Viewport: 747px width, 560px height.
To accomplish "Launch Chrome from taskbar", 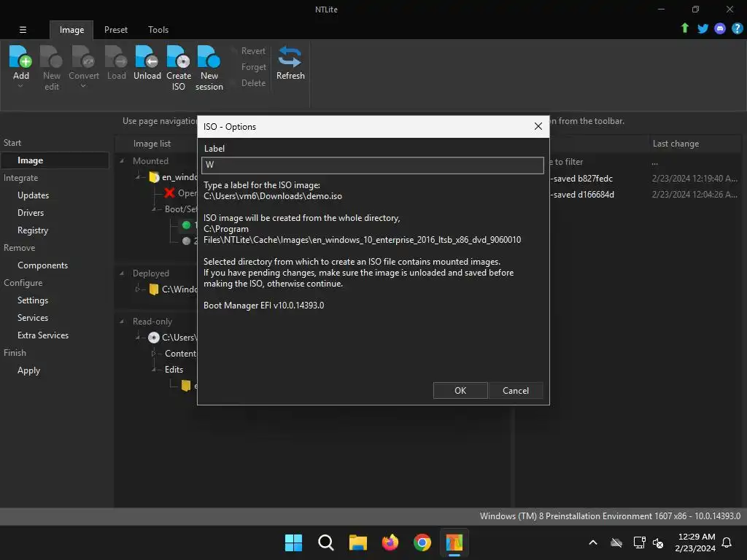I will point(422,542).
